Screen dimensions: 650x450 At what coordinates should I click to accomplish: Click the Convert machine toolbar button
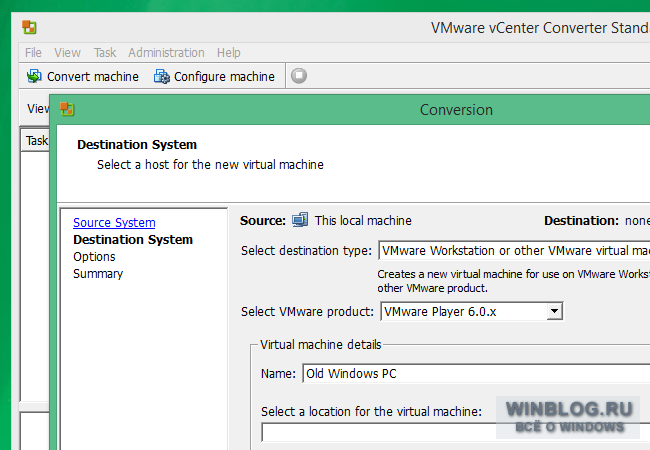pyautogui.click(x=82, y=76)
